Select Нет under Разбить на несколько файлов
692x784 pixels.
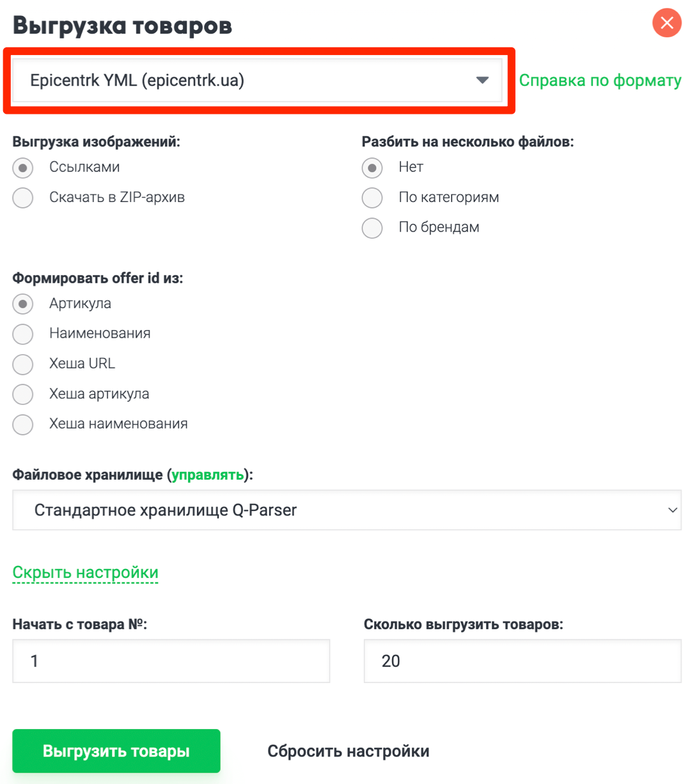pos(372,168)
